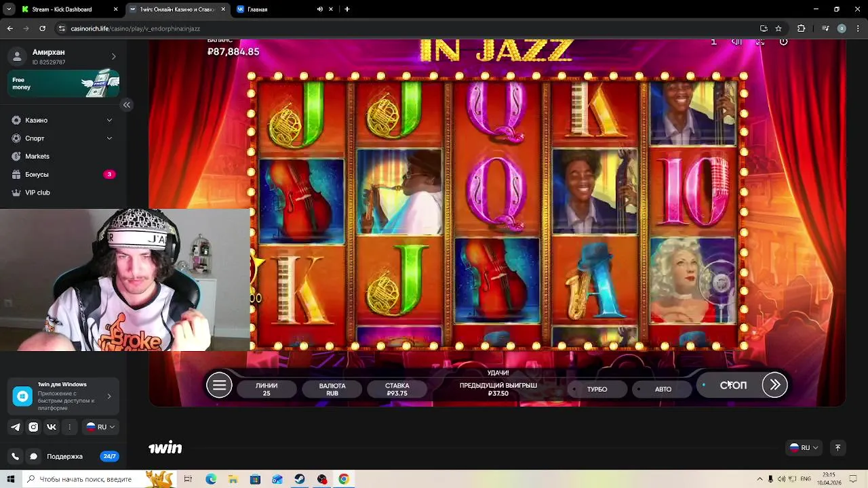This screenshot has height=488, width=868.
Task: Open Steam from the taskbar
Action: pos(299,479)
